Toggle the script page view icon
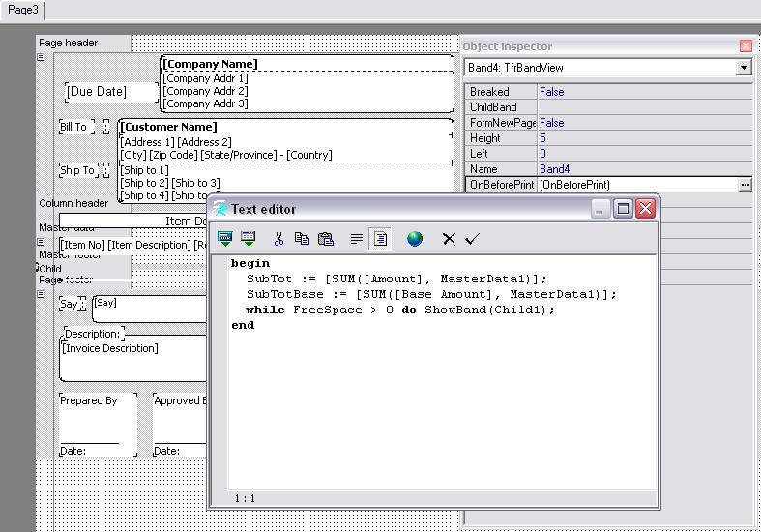 pos(379,238)
